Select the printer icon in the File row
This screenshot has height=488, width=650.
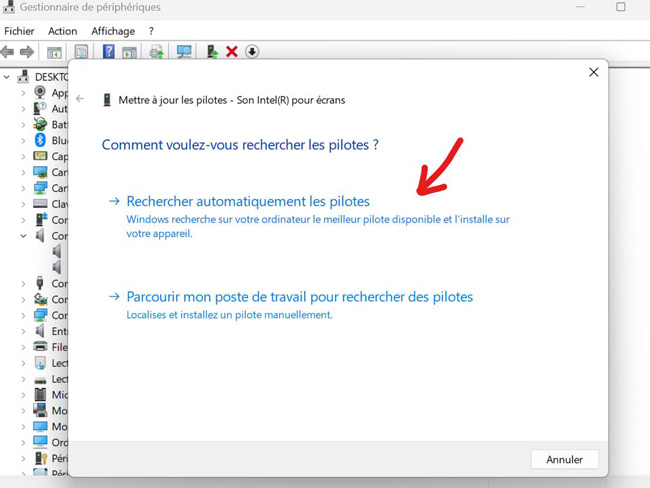40,347
